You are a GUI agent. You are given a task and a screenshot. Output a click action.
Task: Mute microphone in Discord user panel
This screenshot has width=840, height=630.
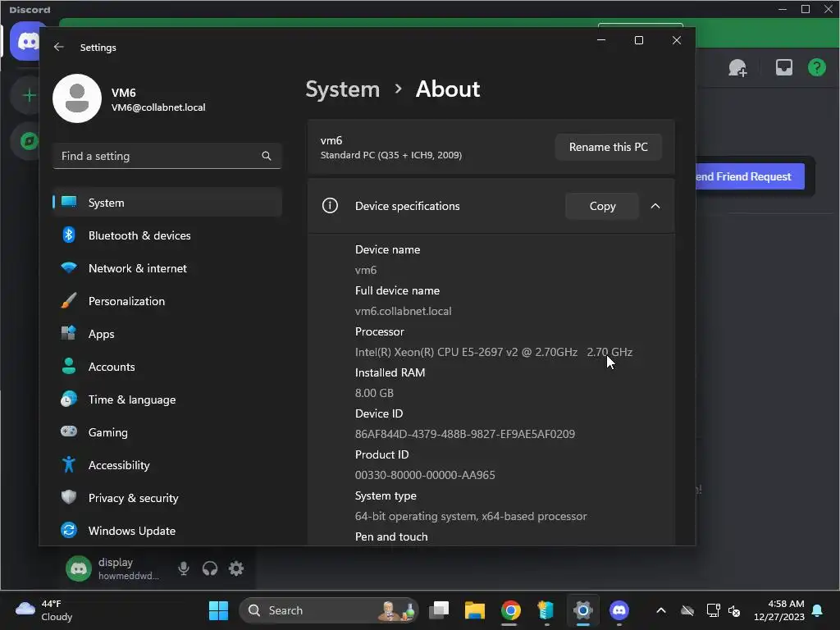pos(183,568)
